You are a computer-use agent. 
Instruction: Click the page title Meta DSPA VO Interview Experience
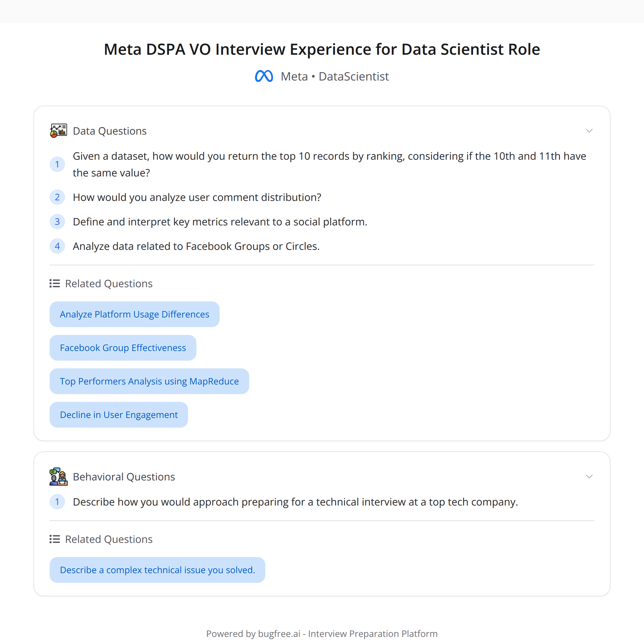(322, 49)
